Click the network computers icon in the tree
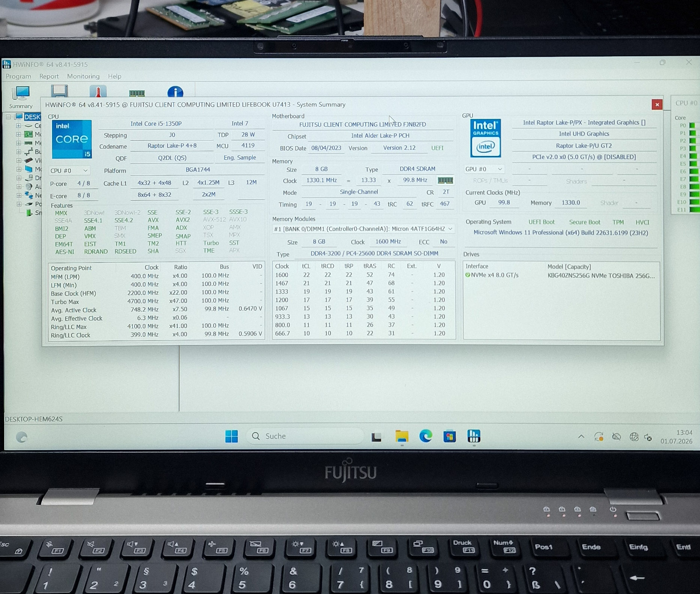 (28, 195)
